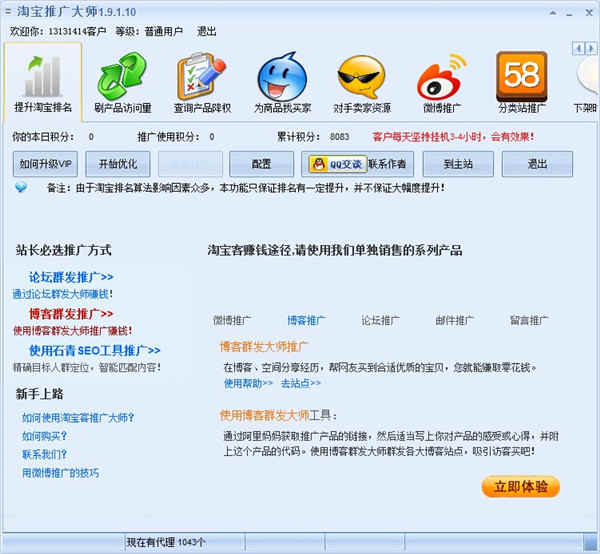The image size is (600, 554).
Task: Click the 使用帮助>> link
Action: click(248, 383)
